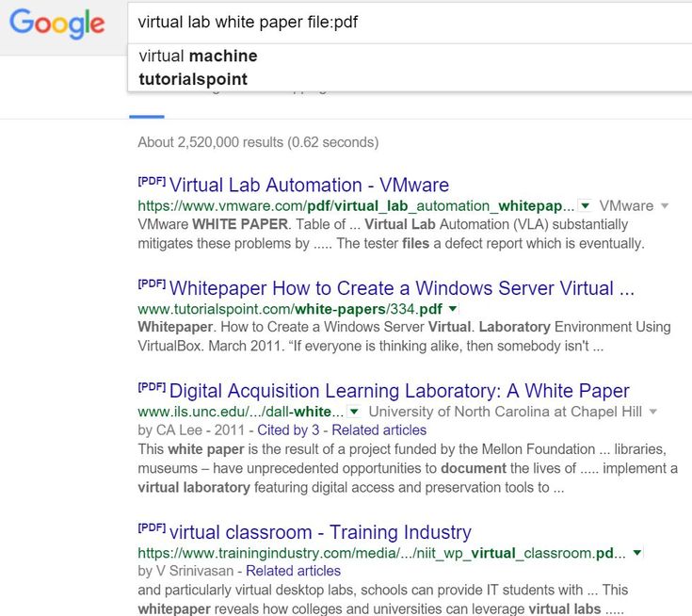Click the 'University of North Carolina at Chapel Hill' label
This screenshot has height=616, width=692.
pyautogui.click(x=506, y=412)
